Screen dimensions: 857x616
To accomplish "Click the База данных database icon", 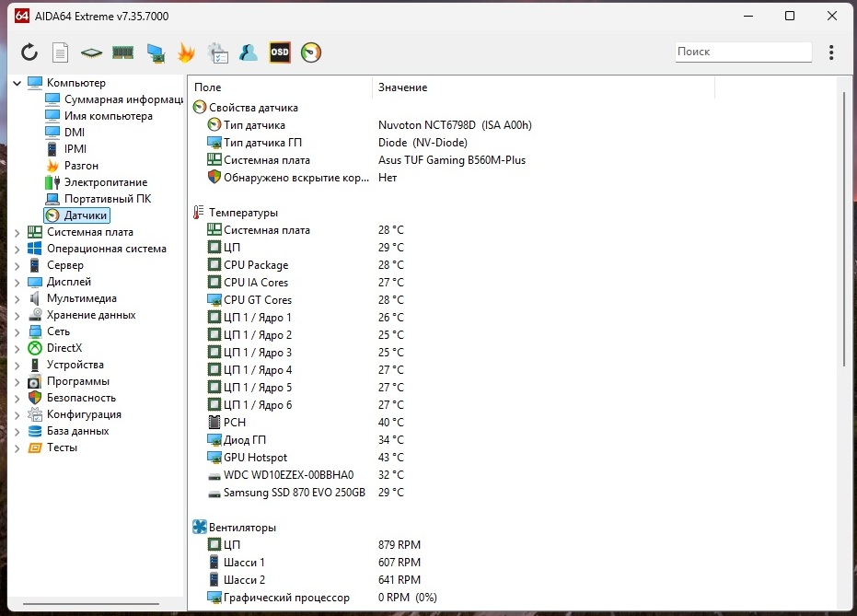I will [x=35, y=431].
